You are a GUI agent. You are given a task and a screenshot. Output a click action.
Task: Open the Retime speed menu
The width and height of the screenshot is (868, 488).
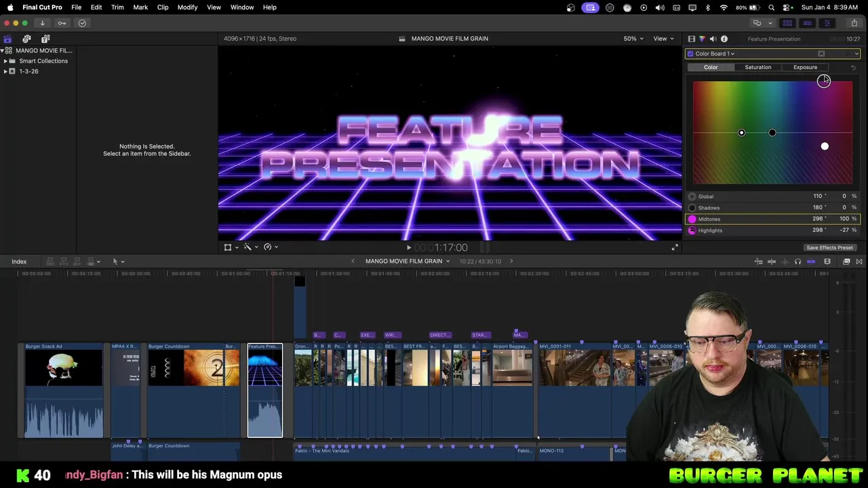coord(271,247)
